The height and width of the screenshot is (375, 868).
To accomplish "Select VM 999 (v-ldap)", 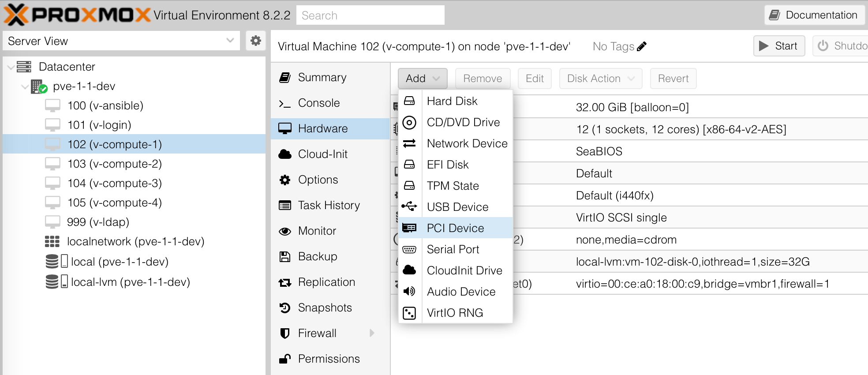I will [134, 222].
